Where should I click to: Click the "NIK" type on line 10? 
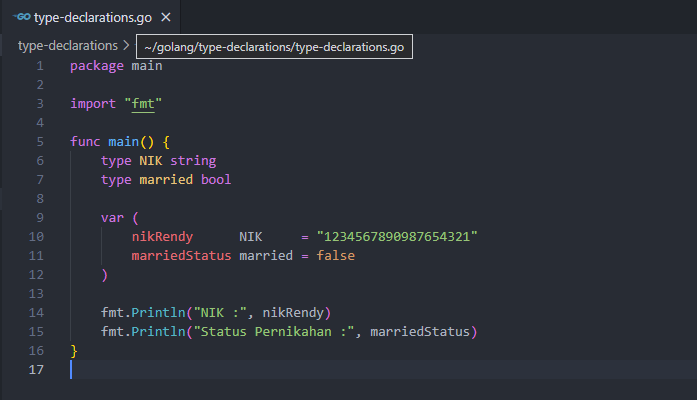pyautogui.click(x=251, y=237)
